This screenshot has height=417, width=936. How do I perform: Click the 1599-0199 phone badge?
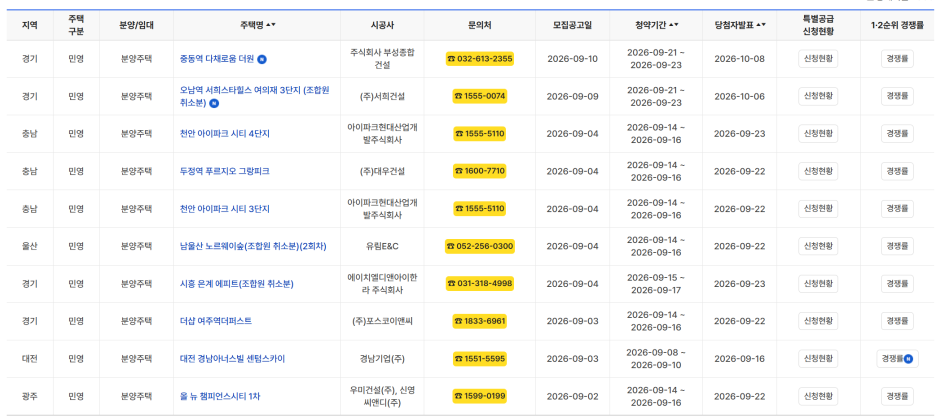pos(480,396)
